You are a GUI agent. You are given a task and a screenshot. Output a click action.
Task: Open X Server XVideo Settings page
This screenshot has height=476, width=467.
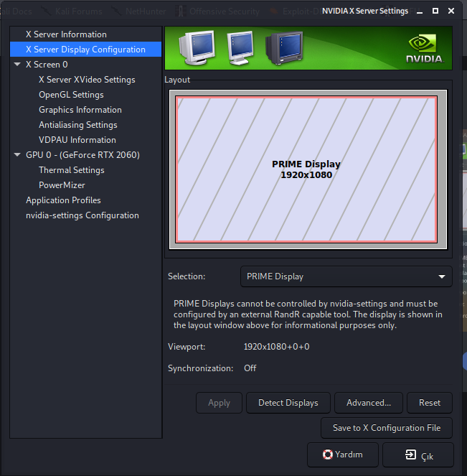[87, 80]
